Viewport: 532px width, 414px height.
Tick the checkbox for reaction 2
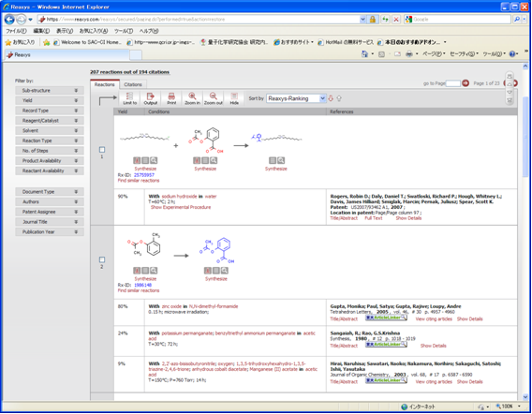(102, 259)
